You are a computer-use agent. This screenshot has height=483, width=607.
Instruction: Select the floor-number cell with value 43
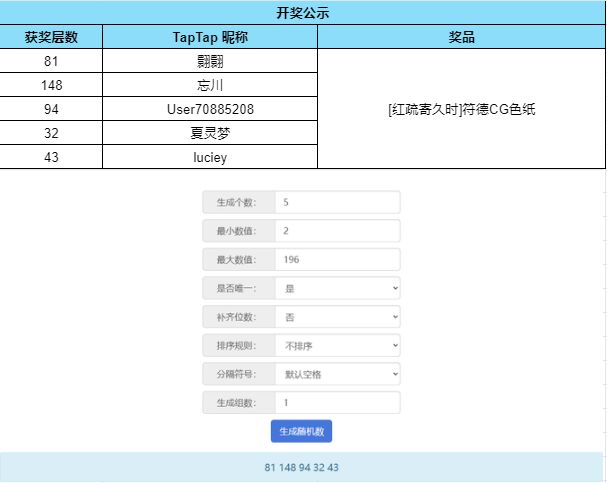51,157
